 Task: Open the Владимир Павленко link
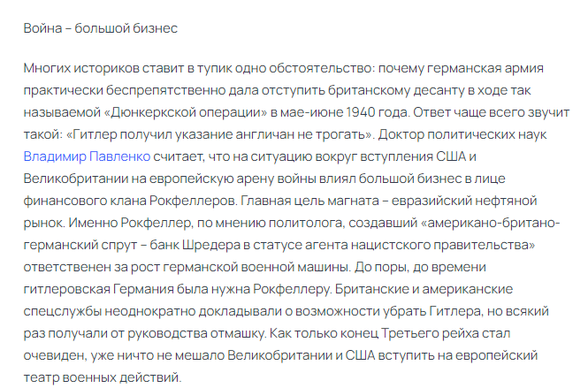point(87,156)
